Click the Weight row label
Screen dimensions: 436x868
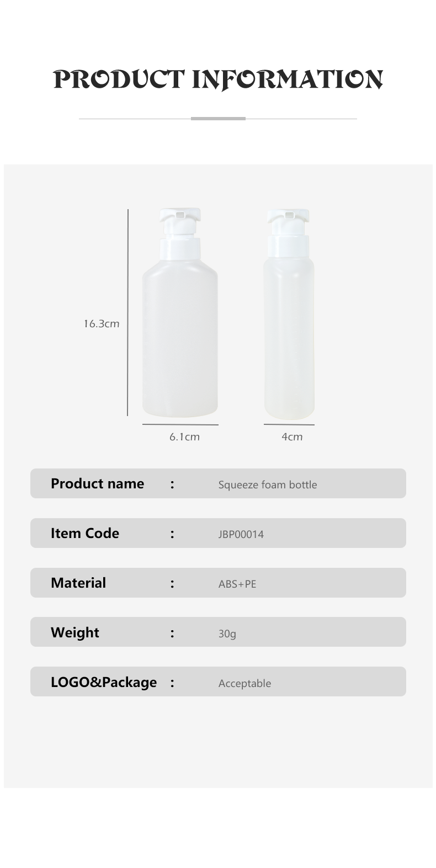[75, 633]
